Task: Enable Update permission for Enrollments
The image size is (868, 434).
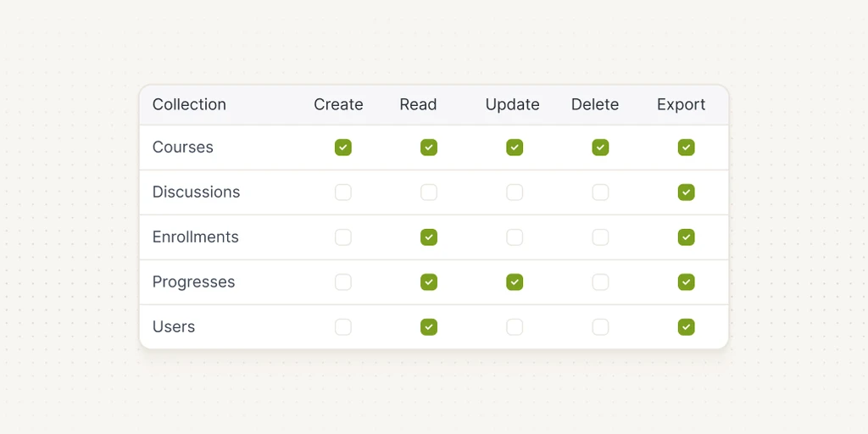Action: pos(515,237)
